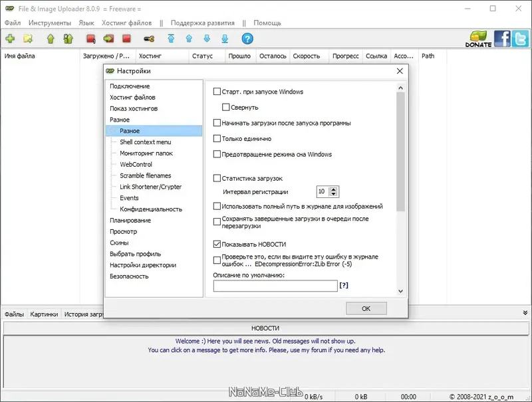532x402 pixels.
Task: Check the Статистика загрузок checkbox
Action: [217, 178]
